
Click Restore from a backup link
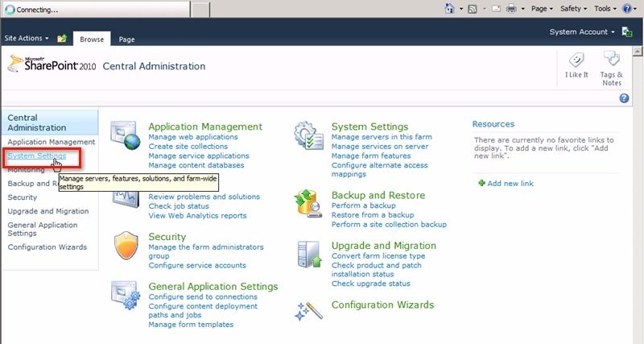[x=373, y=215]
